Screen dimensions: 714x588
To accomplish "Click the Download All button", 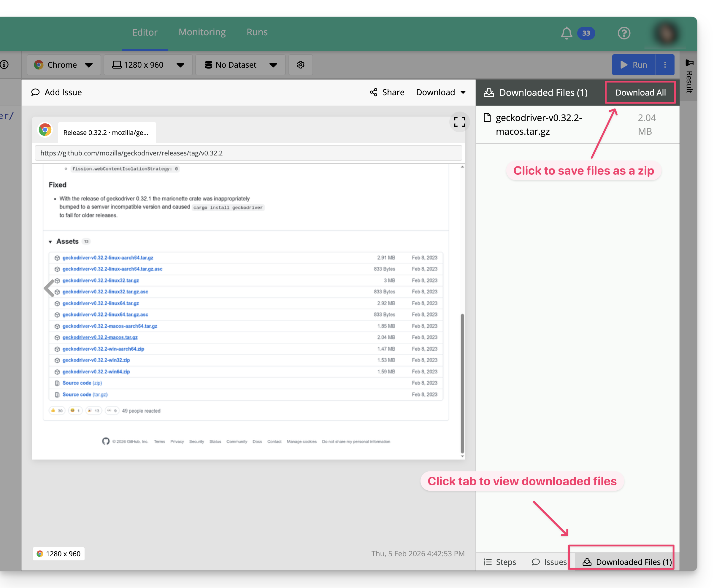I will point(640,93).
